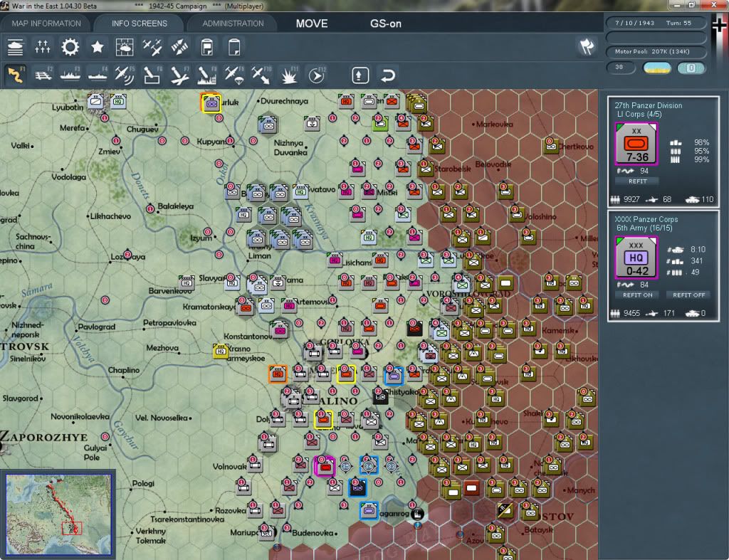
Task: Click the F11 explosion battle icon
Action: pos(289,75)
